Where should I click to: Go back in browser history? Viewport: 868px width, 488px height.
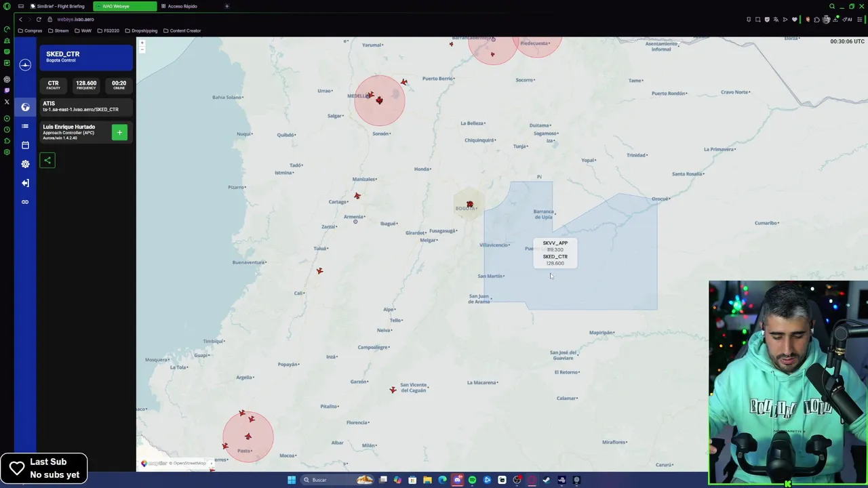(x=20, y=20)
